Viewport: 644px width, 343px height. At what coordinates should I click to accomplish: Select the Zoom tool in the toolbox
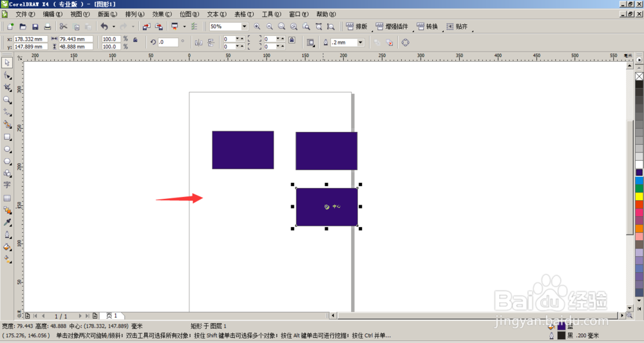pos(7,100)
